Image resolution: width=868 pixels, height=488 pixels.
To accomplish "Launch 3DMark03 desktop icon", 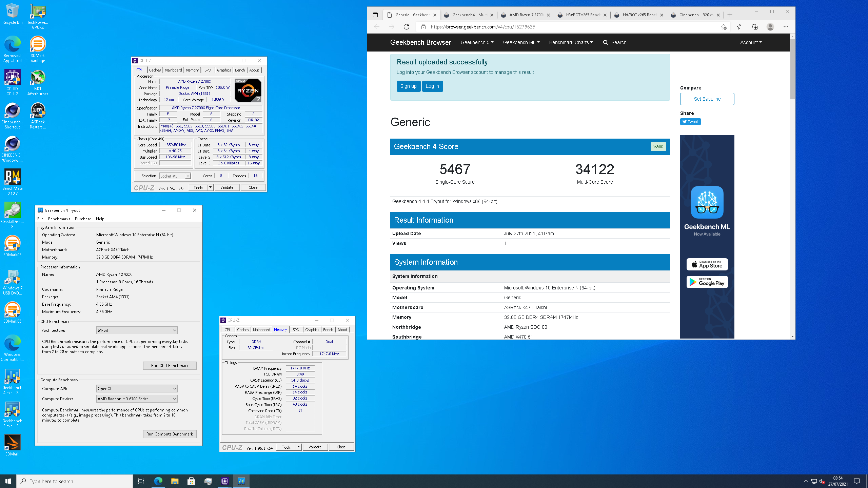I will coord(12,246).
